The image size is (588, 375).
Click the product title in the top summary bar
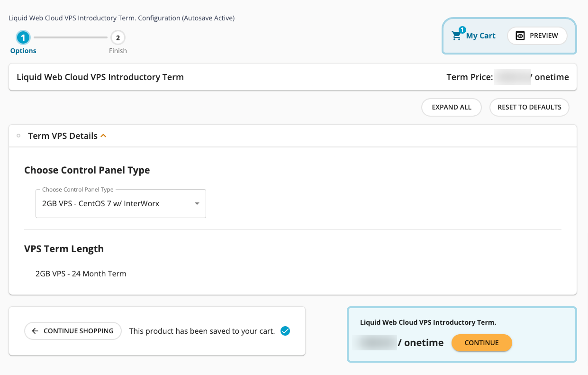[100, 77]
